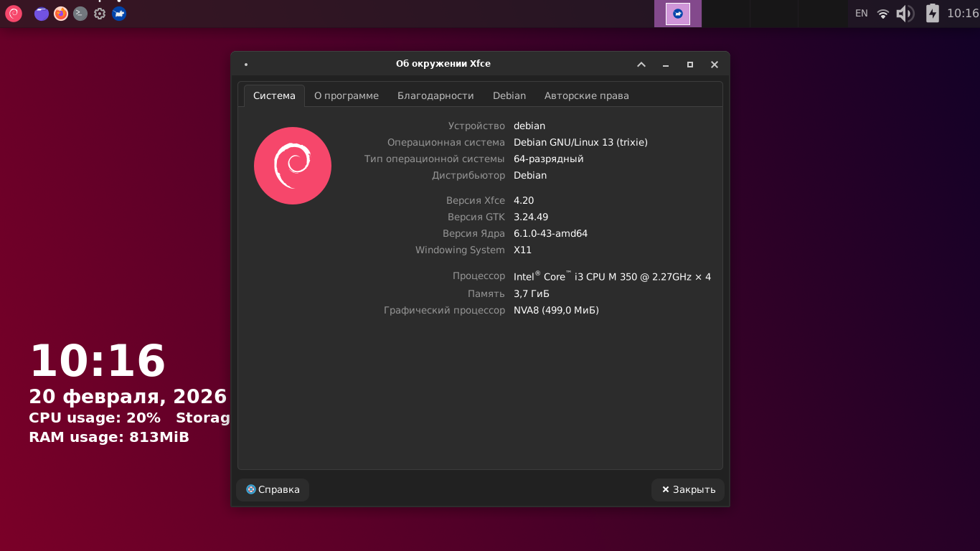Open the Wi-Fi network indicator

(883, 14)
